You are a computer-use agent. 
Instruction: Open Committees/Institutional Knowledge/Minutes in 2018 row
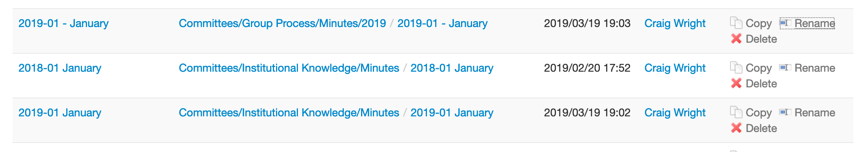[289, 68]
